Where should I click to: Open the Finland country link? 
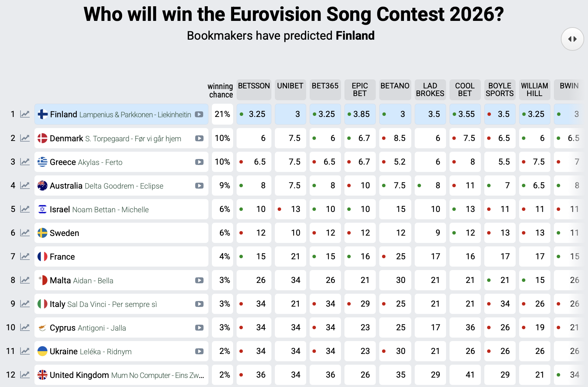pos(64,114)
